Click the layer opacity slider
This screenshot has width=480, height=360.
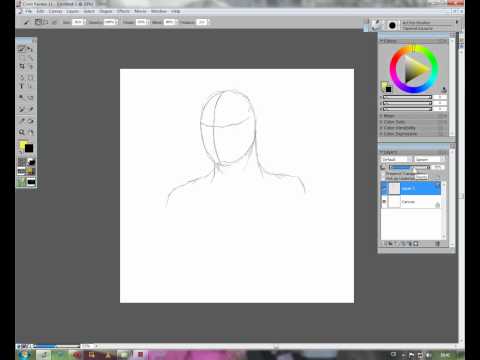pos(409,167)
